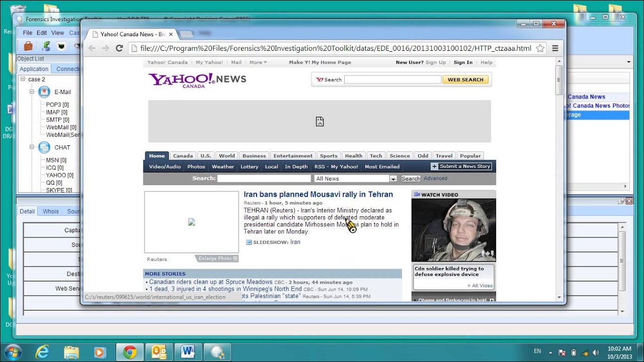Click the Action Center flag tray icon
The width and height of the screenshot is (644, 362).
point(562,352)
